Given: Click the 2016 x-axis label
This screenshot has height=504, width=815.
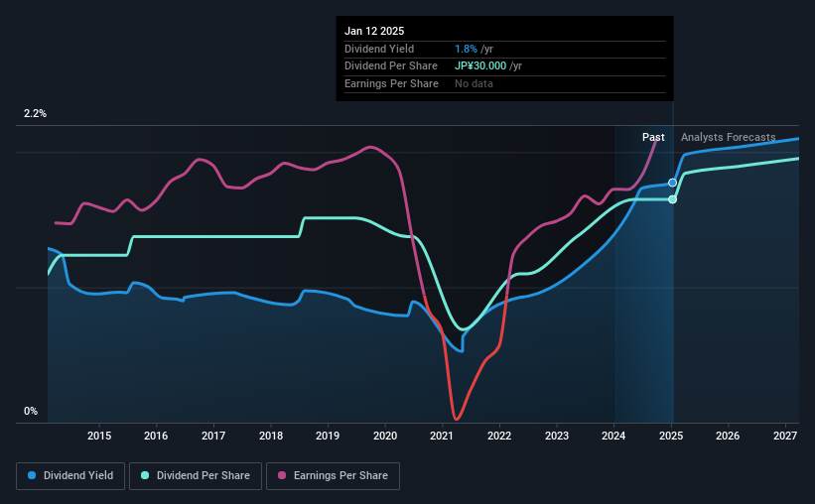Looking at the screenshot, I should click(x=156, y=436).
